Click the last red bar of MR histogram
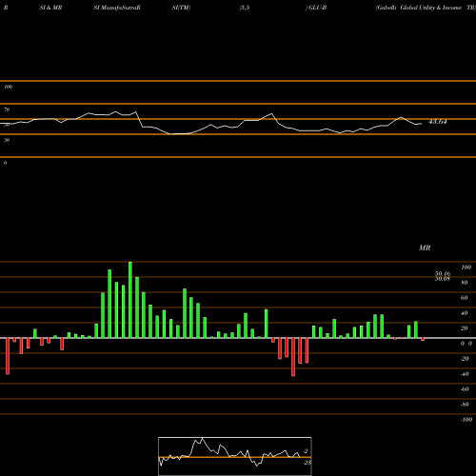This screenshot has height=476, width=476. click(423, 339)
